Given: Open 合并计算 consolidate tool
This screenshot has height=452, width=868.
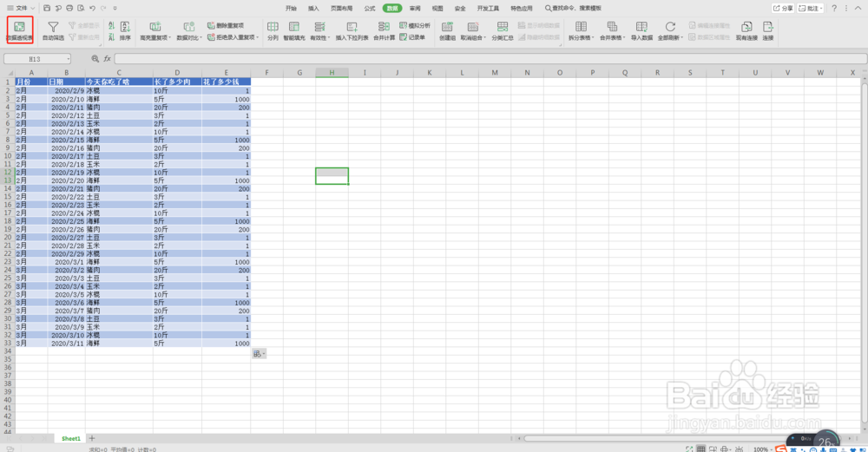Looking at the screenshot, I should pyautogui.click(x=384, y=30).
